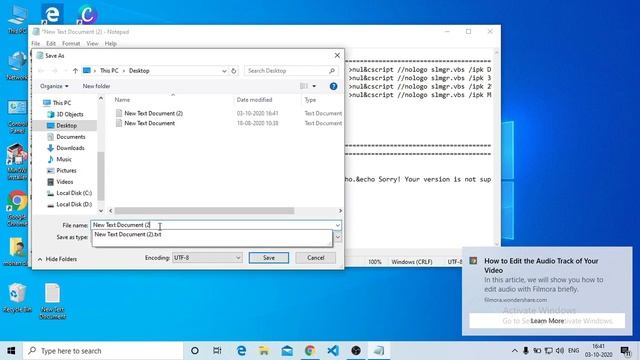Click Learn More in Filmora notification

(547, 321)
